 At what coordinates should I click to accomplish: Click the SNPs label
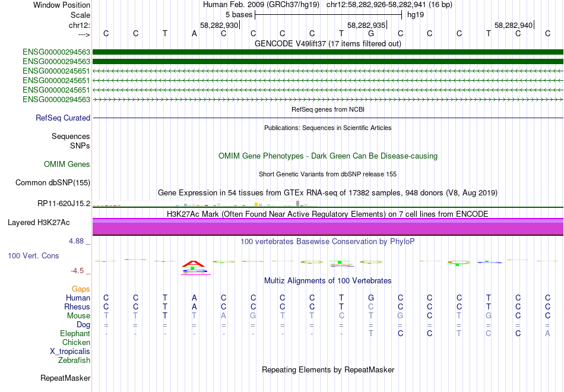click(80, 146)
